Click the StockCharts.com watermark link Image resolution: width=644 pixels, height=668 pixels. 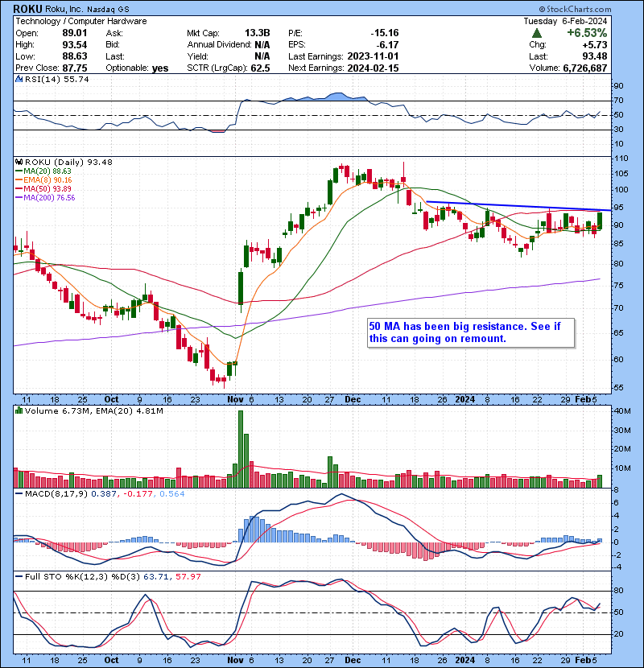point(576,9)
